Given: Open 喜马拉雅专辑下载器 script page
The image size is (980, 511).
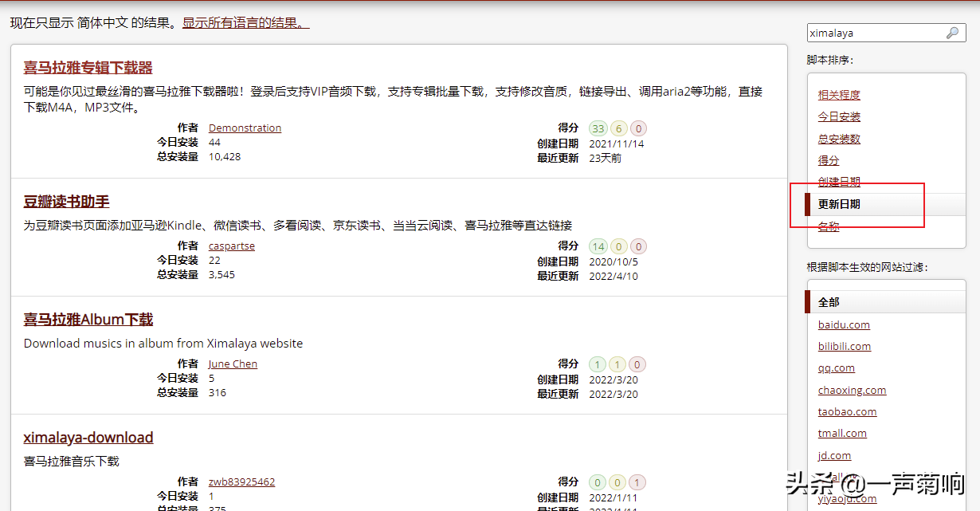Looking at the screenshot, I should (x=88, y=68).
